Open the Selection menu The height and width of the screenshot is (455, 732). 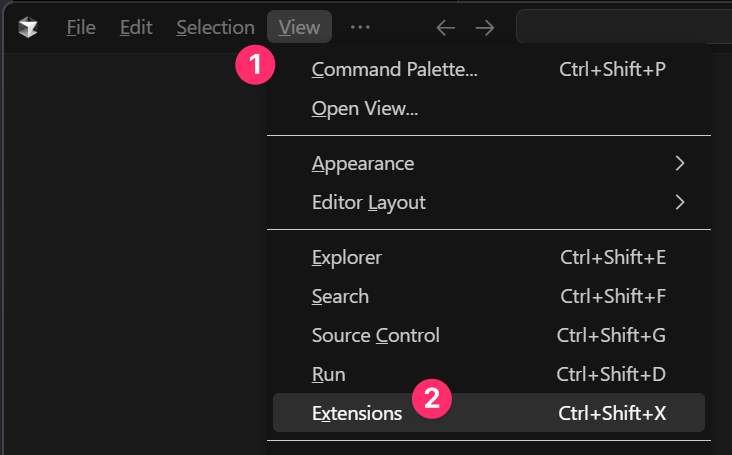pos(215,27)
